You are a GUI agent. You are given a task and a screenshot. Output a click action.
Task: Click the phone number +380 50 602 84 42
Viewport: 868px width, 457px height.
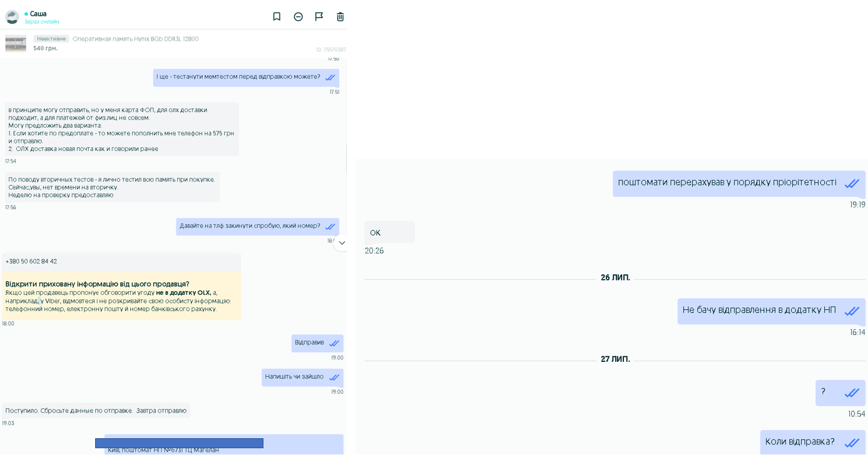tap(31, 262)
